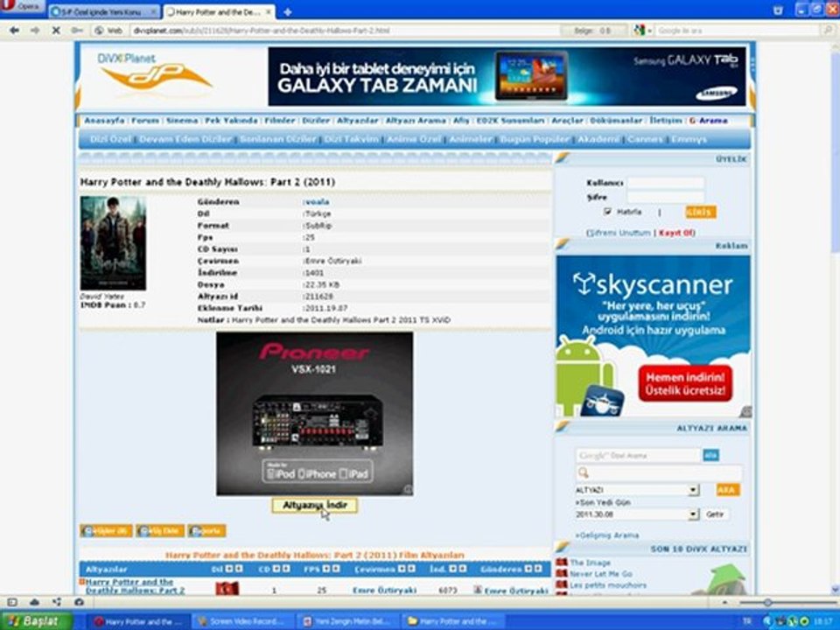Open the Dizi Özel submenu item
This screenshot has height=630, width=840.
(110, 139)
